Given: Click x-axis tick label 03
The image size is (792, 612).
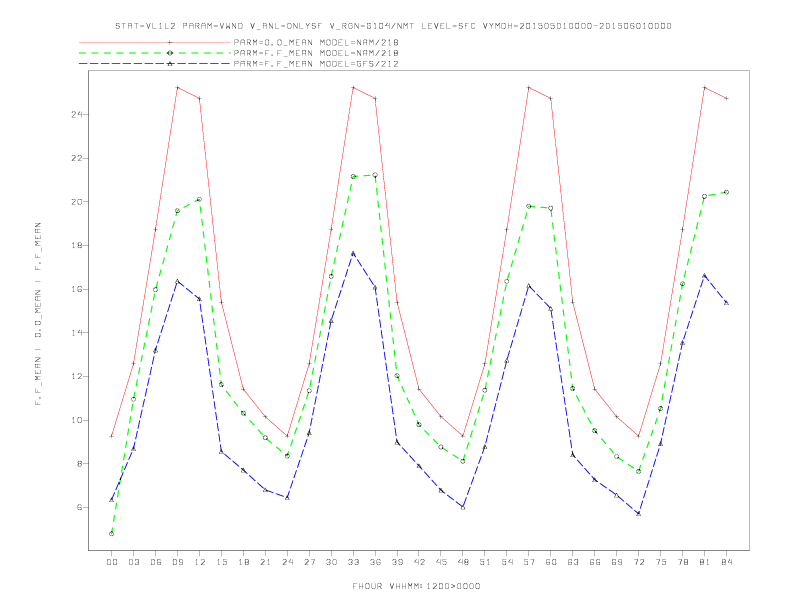Looking at the screenshot, I should click(x=133, y=562).
